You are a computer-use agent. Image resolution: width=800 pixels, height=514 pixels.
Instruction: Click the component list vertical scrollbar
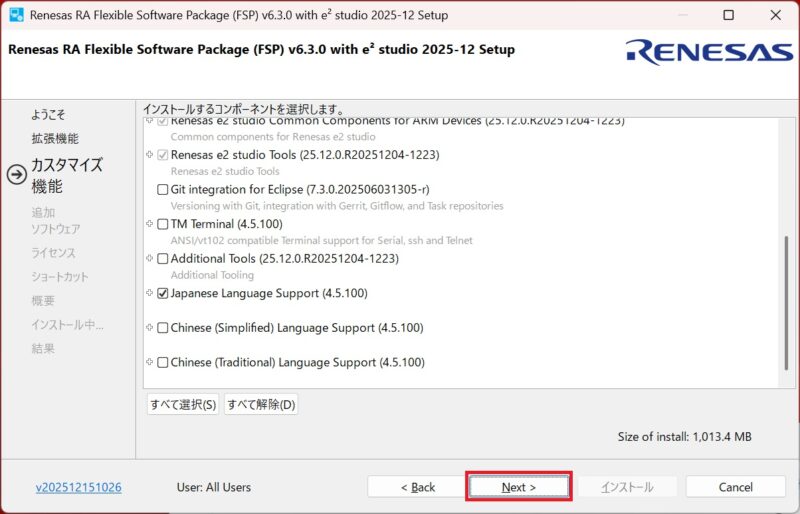pos(786,303)
